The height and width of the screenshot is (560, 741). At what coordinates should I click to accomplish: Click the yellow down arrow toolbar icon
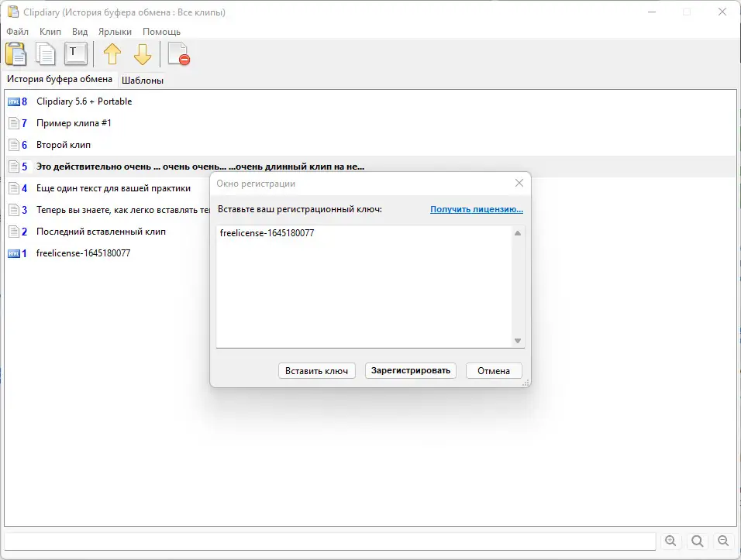[143, 54]
